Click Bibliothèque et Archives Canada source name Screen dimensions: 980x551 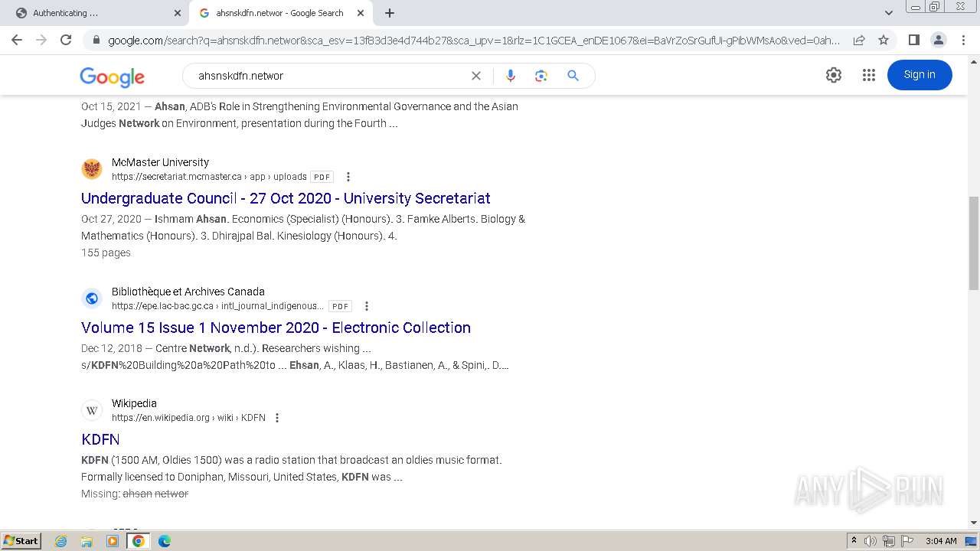tap(188, 292)
